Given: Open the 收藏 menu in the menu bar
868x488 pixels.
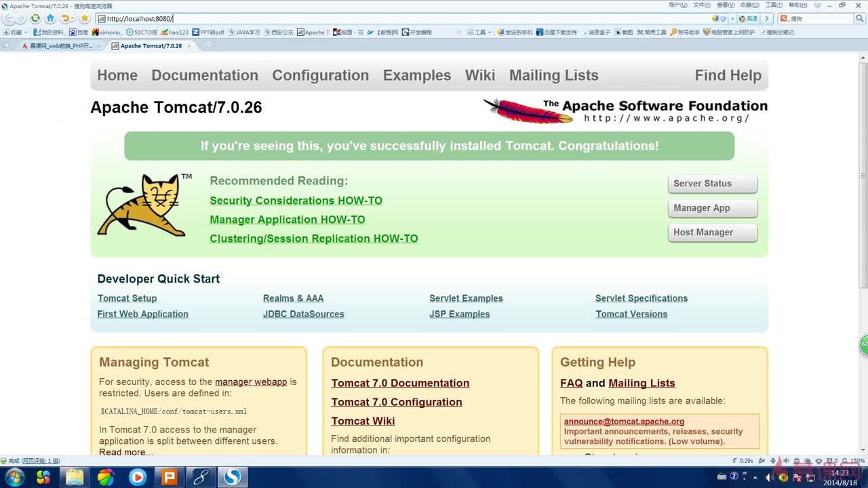Looking at the screenshot, I should 750,5.
